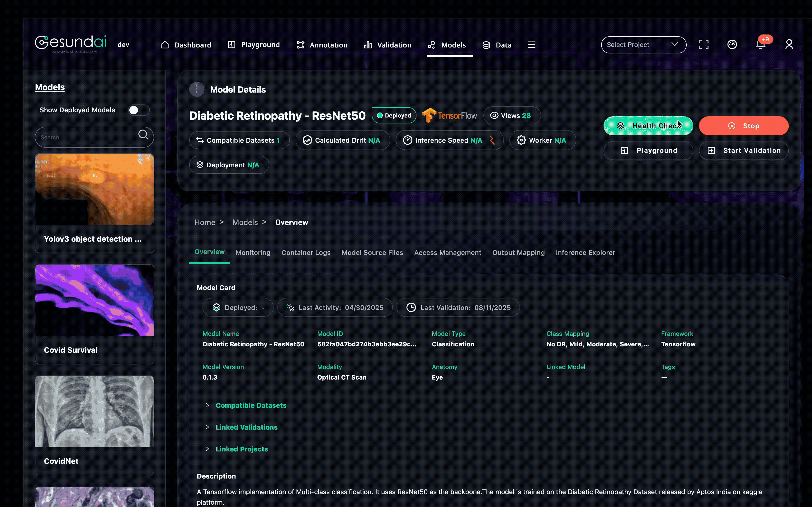Image resolution: width=812 pixels, height=507 pixels.
Task: Click the search magnifier icon in sidebar
Action: (x=143, y=134)
